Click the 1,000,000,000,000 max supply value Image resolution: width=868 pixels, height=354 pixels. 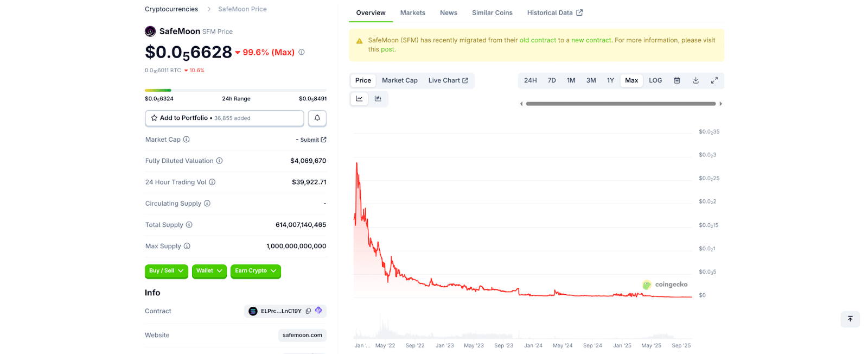tap(296, 246)
